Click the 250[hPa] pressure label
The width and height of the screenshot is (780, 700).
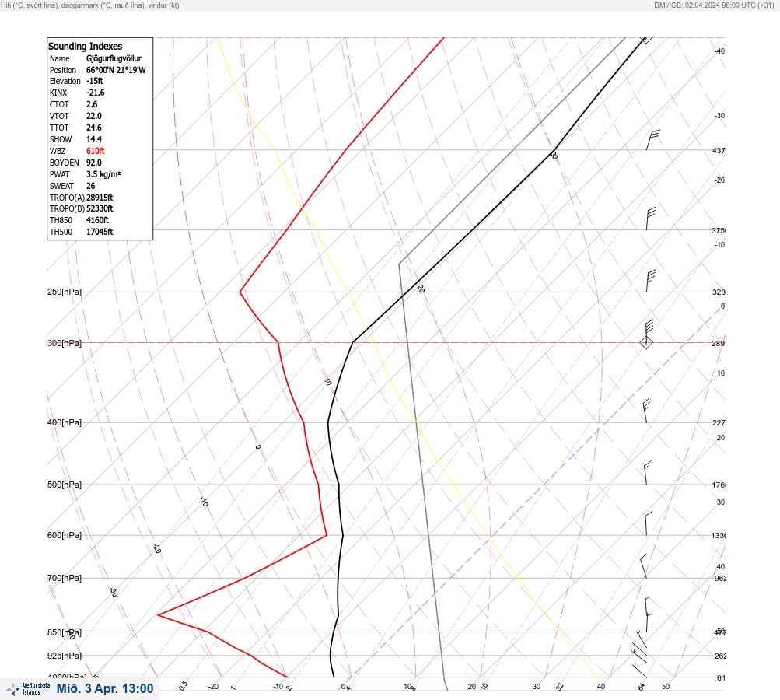[x=65, y=292]
